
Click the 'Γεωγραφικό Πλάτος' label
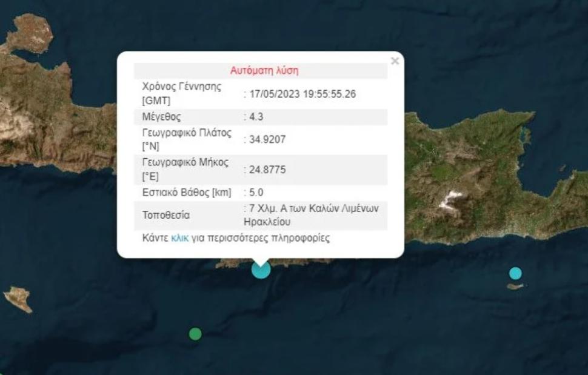[x=186, y=133]
